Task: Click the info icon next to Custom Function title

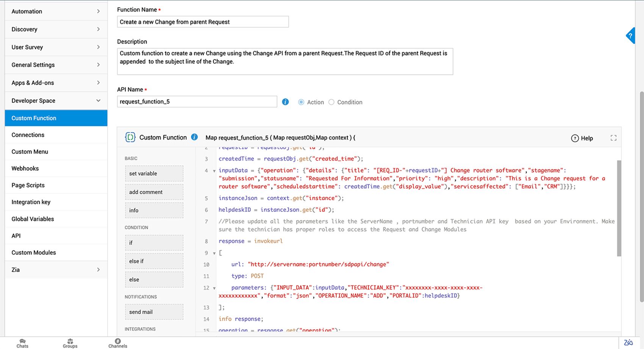Action: pos(194,137)
